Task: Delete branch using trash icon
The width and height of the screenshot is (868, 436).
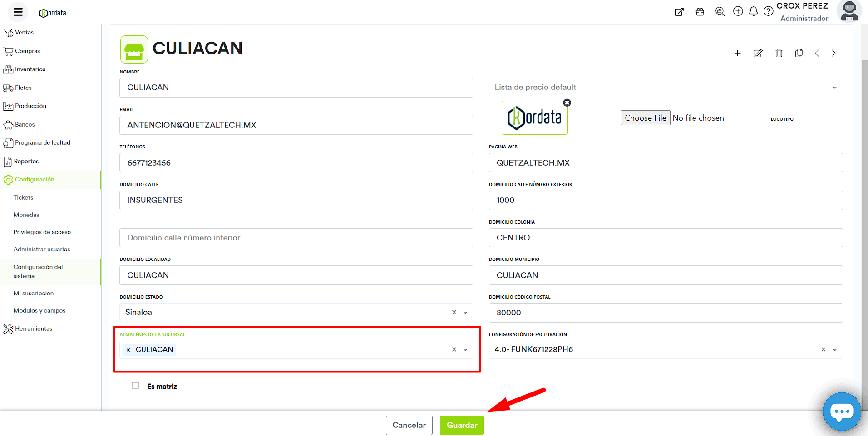Action: [x=779, y=53]
